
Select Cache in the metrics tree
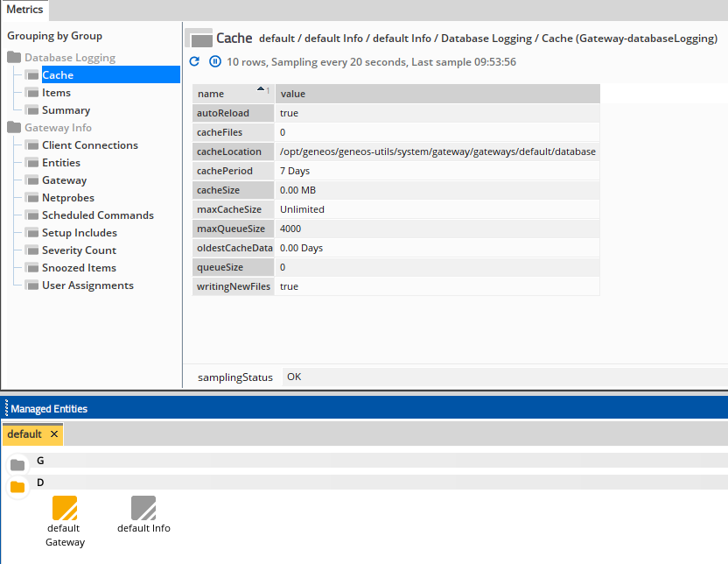coord(110,74)
